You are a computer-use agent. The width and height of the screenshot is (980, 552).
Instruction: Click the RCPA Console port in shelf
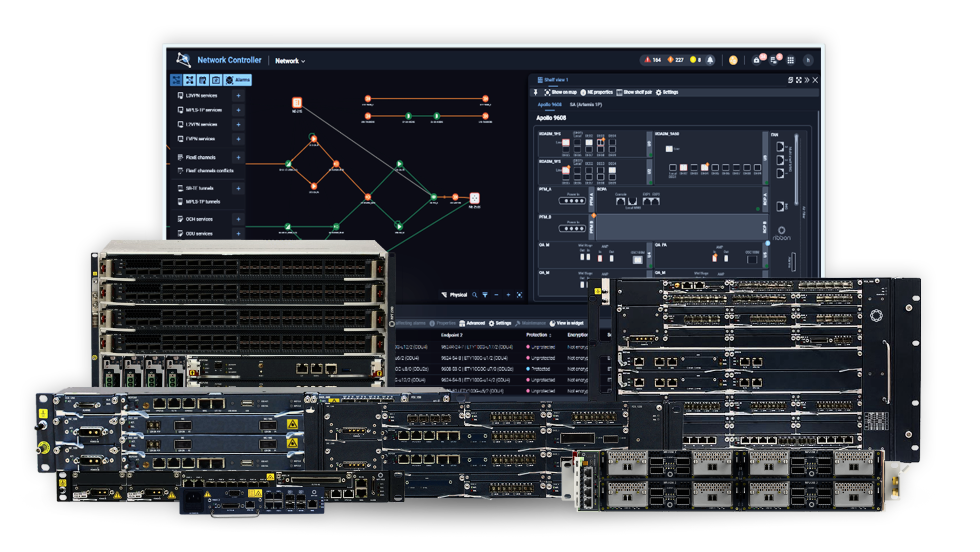coord(620,201)
